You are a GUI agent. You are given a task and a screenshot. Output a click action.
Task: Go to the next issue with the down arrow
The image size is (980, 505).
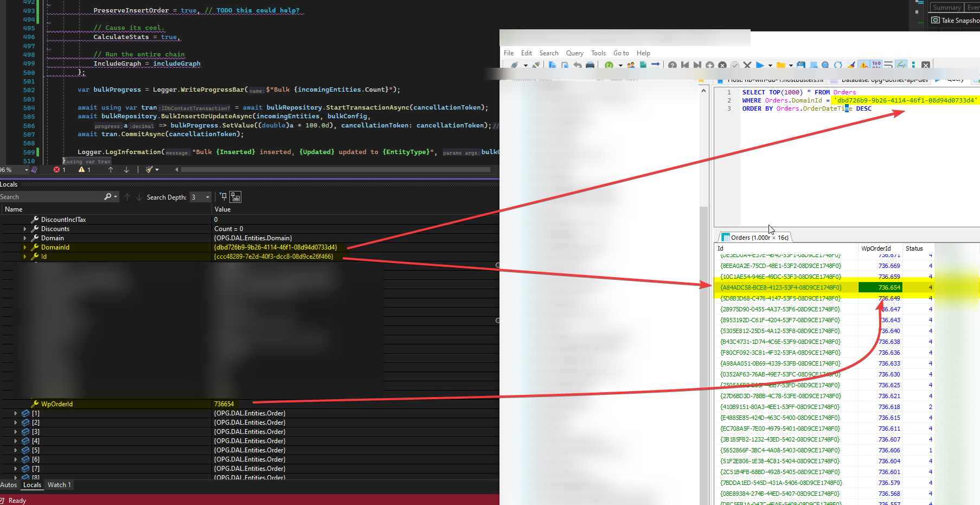126,170
